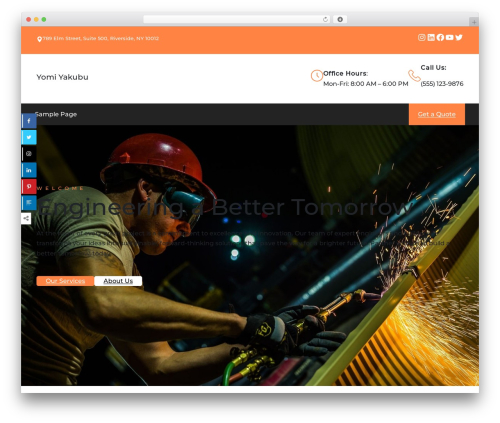Click the Get a Quote button

pos(437,114)
